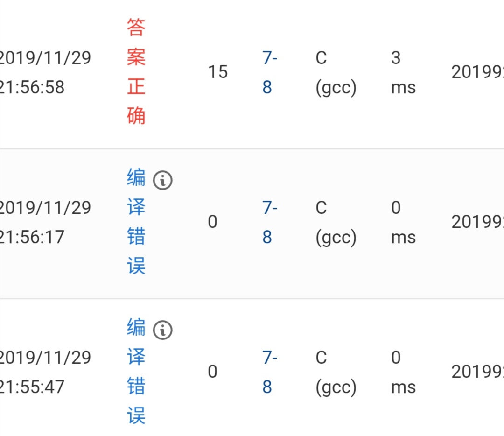504x436 pixels.
Task: Click the score 0 in the 21:56:17 row
Action: tap(212, 222)
